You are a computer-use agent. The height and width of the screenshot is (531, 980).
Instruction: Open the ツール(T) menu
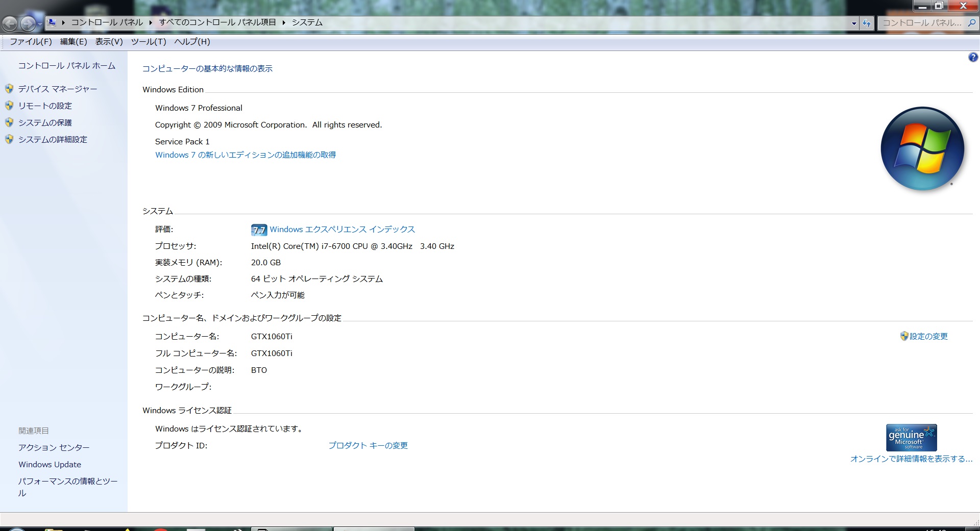(x=149, y=42)
